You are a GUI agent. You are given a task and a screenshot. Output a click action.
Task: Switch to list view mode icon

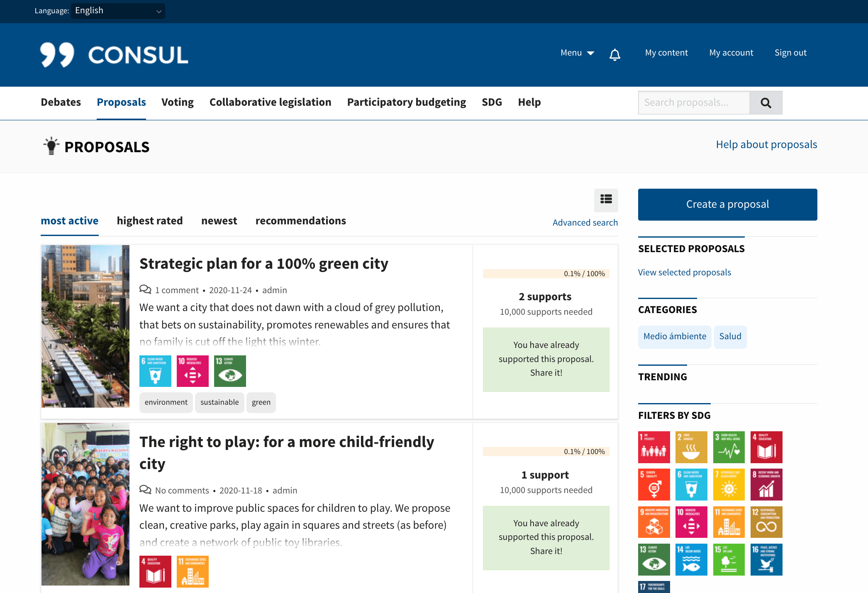pyautogui.click(x=606, y=200)
